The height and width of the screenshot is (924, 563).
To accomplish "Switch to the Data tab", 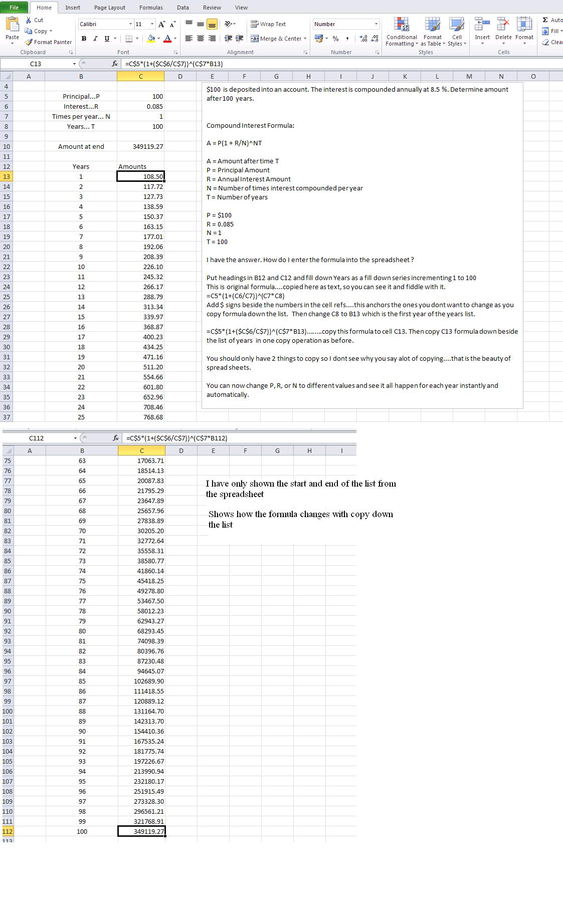I will pyautogui.click(x=183, y=8).
